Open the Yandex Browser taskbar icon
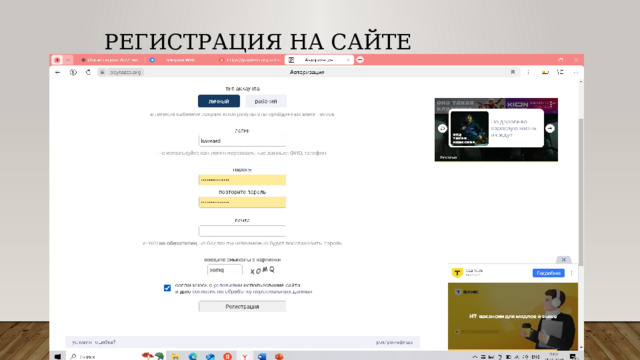 pyautogui.click(x=244, y=357)
